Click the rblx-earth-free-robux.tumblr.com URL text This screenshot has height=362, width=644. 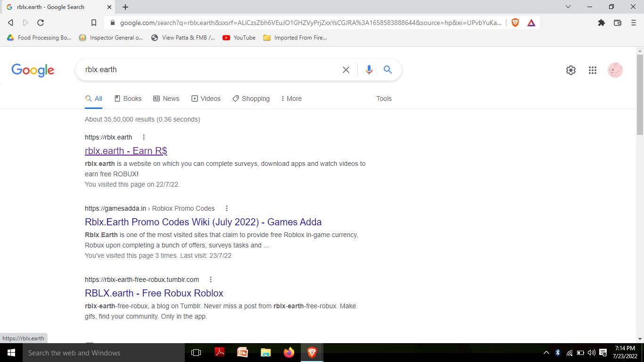[x=142, y=280]
